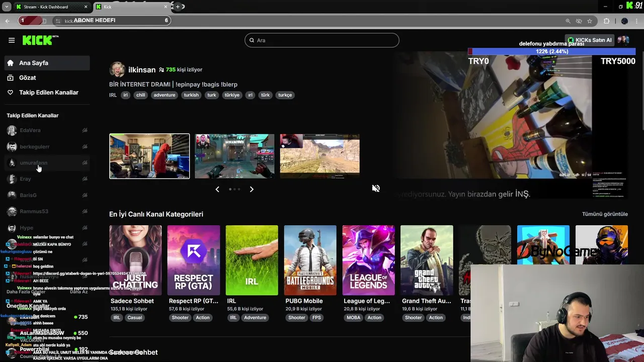Image resolution: width=644 pixels, height=362 pixels.
Task: Open Grand Theft Auto category card
Action: [427, 260]
